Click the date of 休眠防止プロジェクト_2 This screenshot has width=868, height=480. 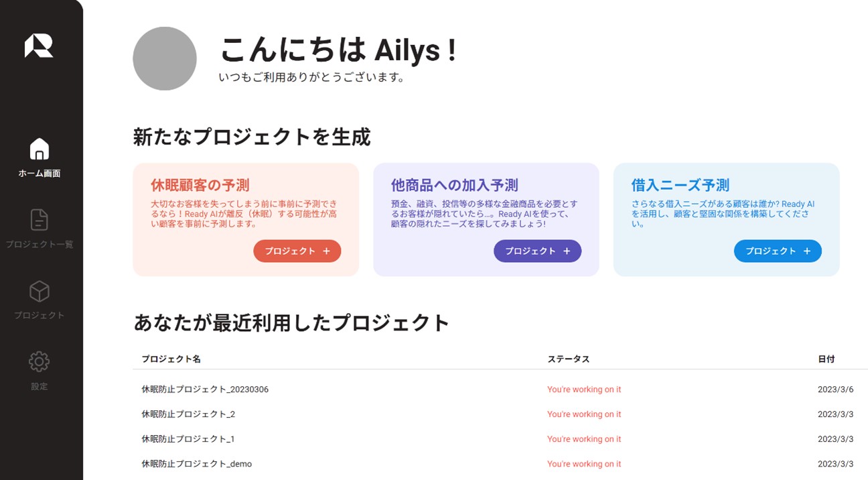[836, 414]
